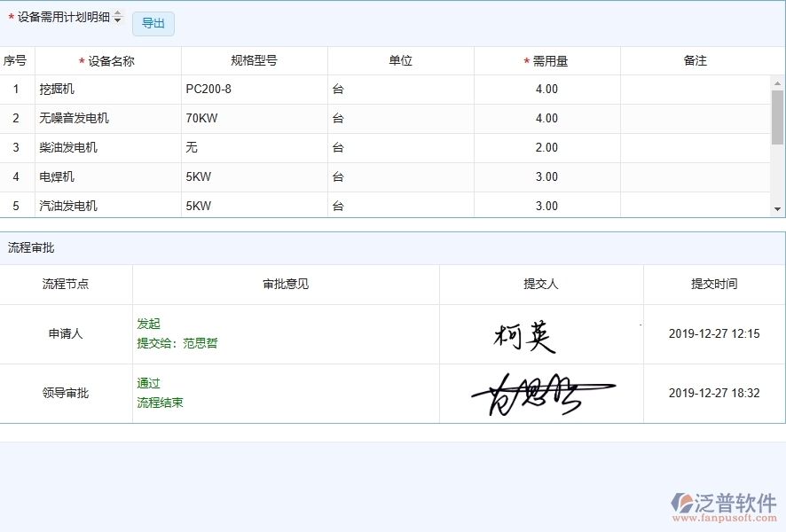The image size is (786, 532).
Task: Click the 发起 link in 审批意见
Action: point(149,324)
